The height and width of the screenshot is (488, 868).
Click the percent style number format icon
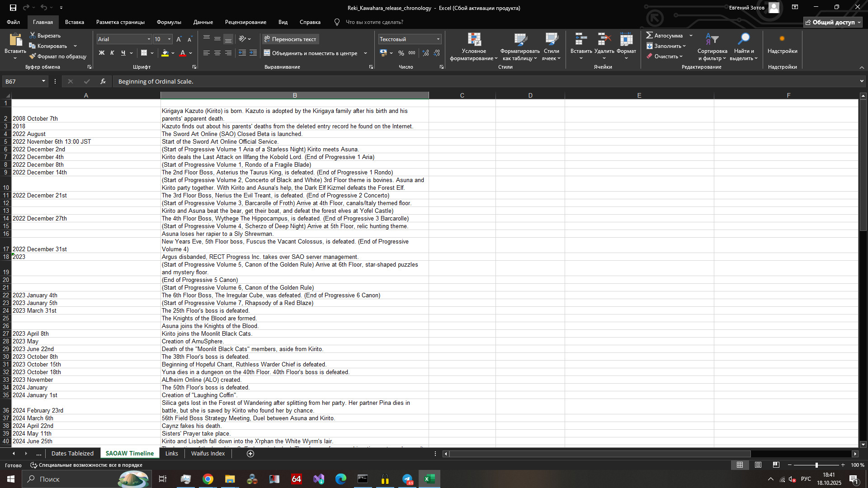pos(401,53)
